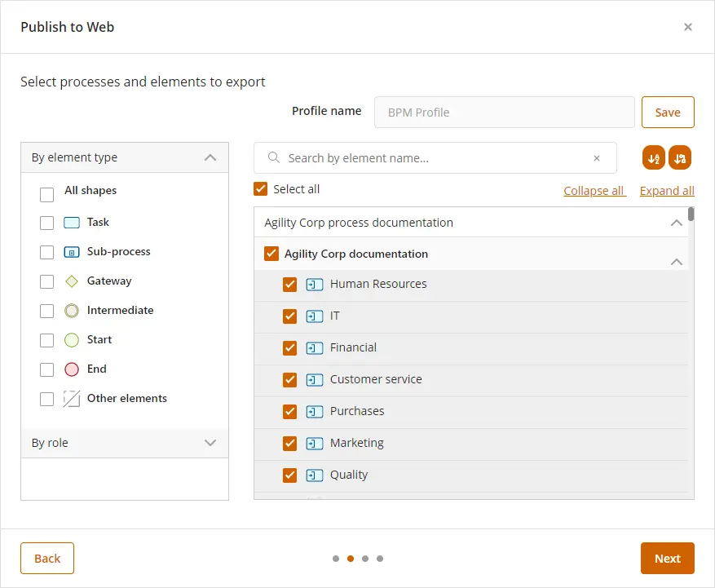Click the Expand all link
The image size is (715, 588).
click(667, 191)
